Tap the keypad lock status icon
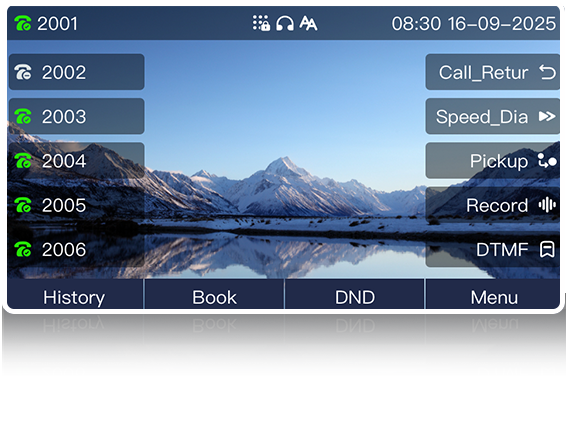 click(x=261, y=23)
